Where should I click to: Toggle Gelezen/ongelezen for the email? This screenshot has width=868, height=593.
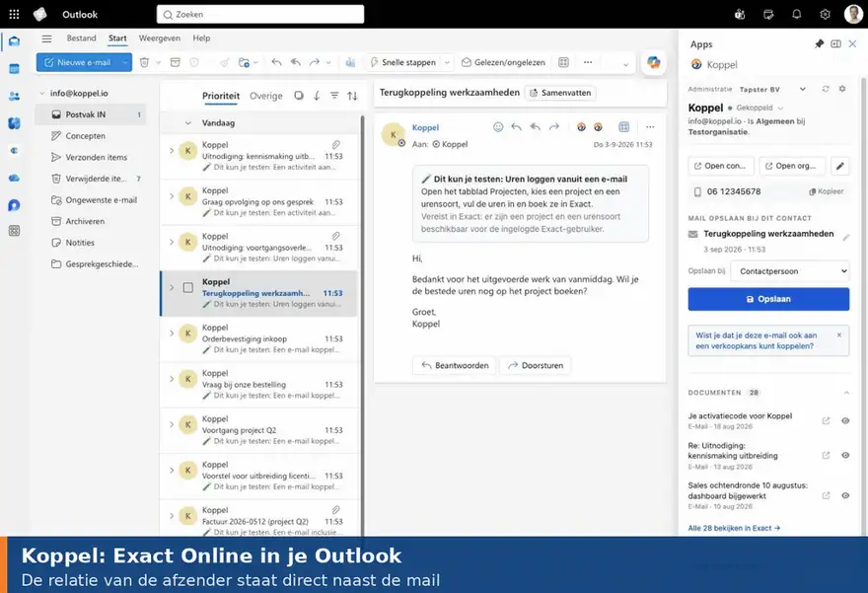click(503, 62)
